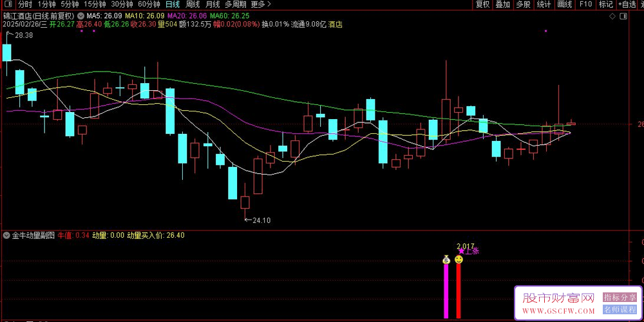Click the diamond icon above the chart
The image size is (644, 322).
(612, 16)
